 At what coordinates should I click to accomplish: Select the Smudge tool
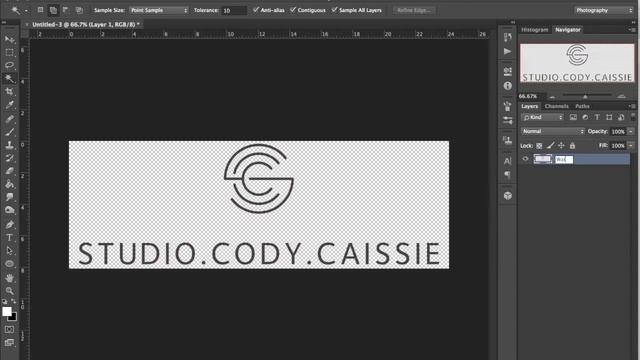click(9, 197)
